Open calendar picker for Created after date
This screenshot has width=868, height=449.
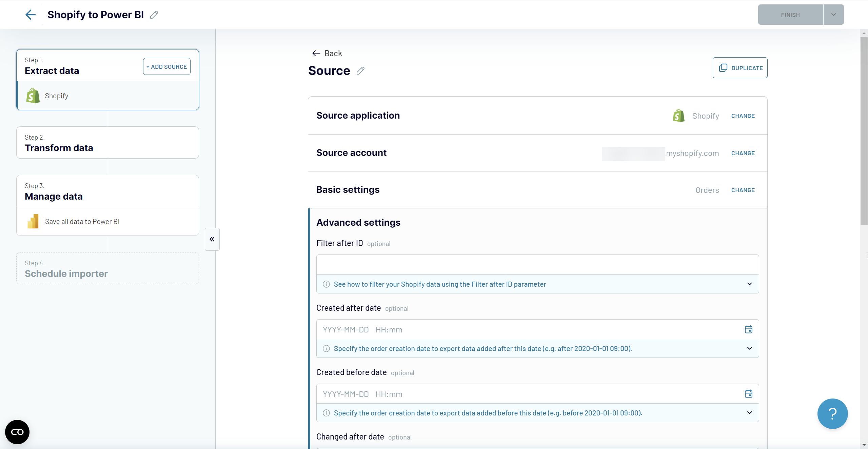coord(749,329)
